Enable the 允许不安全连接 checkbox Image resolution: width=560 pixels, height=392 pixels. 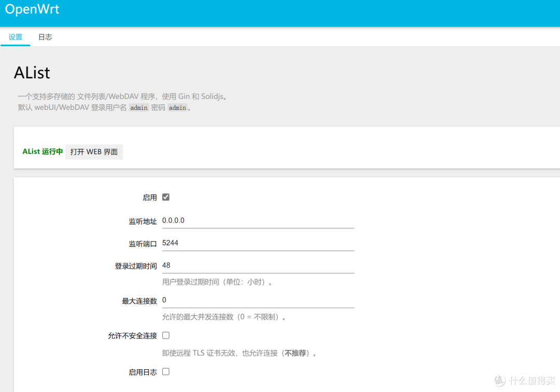(165, 335)
